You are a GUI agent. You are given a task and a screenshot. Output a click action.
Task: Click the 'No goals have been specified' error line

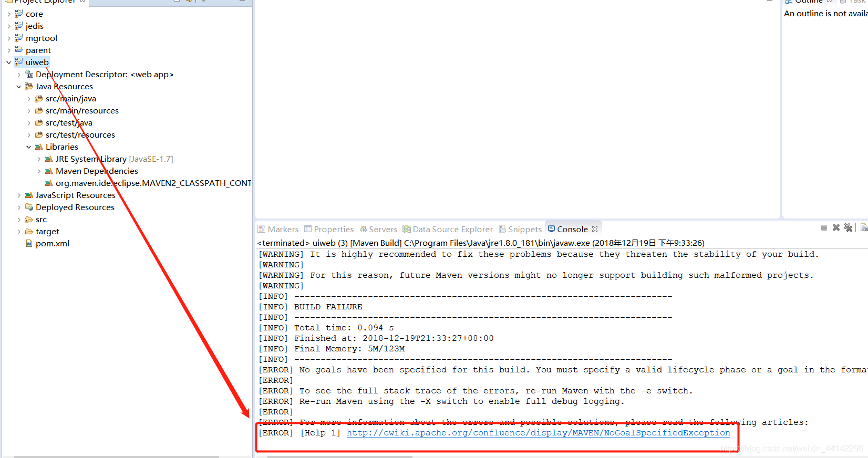(x=563, y=370)
